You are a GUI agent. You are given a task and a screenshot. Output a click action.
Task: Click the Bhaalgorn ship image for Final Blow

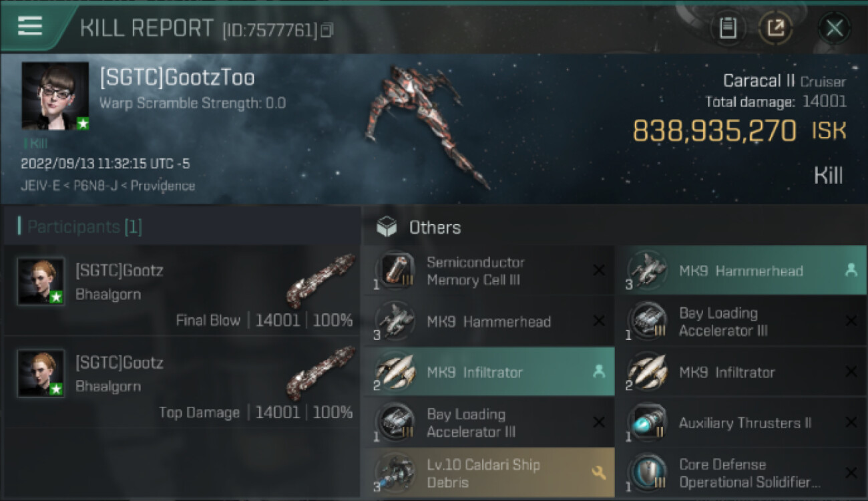point(320,281)
